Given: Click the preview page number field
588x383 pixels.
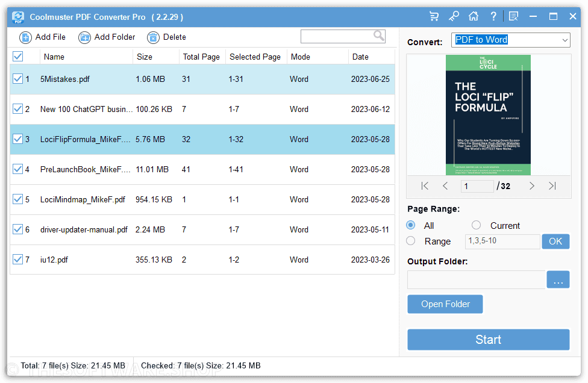Looking at the screenshot, I should pyautogui.click(x=477, y=186).
